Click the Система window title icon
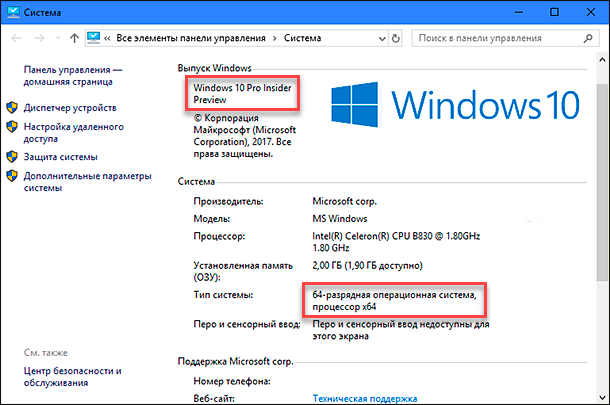 point(14,12)
